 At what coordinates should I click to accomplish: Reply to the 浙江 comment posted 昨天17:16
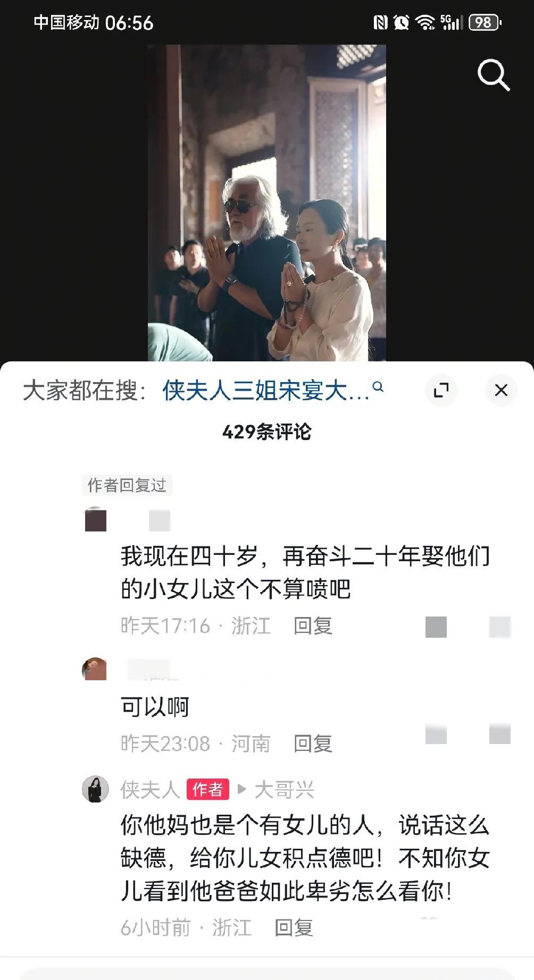point(313,626)
